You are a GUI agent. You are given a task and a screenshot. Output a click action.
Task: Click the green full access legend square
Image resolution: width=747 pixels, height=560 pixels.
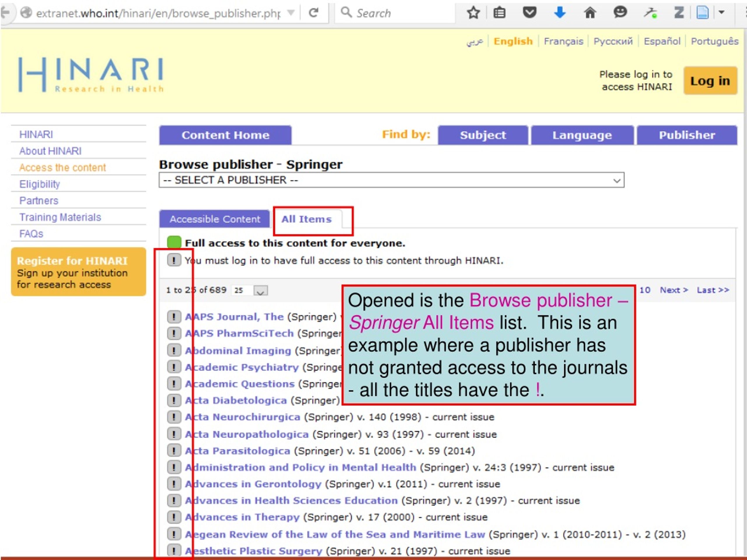[174, 243]
